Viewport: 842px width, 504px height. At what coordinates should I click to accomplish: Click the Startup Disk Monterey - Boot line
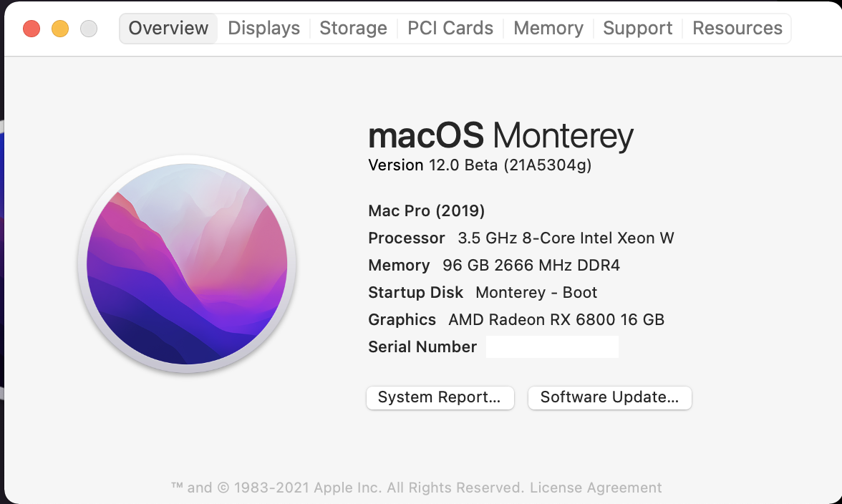click(x=482, y=293)
